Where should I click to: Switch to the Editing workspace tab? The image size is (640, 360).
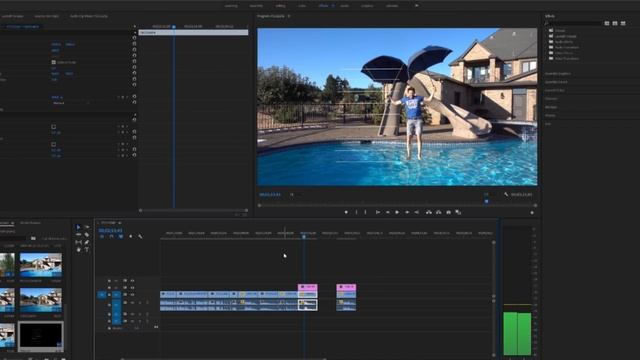pyautogui.click(x=280, y=6)
